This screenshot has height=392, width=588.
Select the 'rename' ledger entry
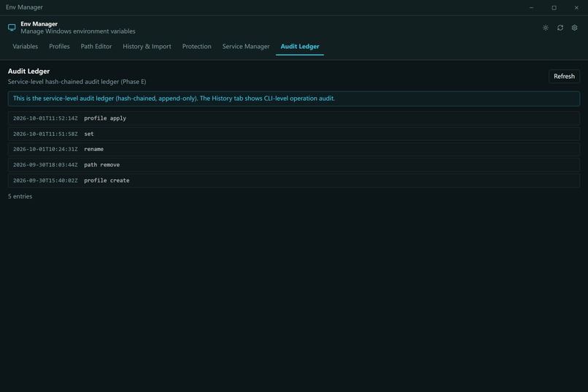click(293, 150)
